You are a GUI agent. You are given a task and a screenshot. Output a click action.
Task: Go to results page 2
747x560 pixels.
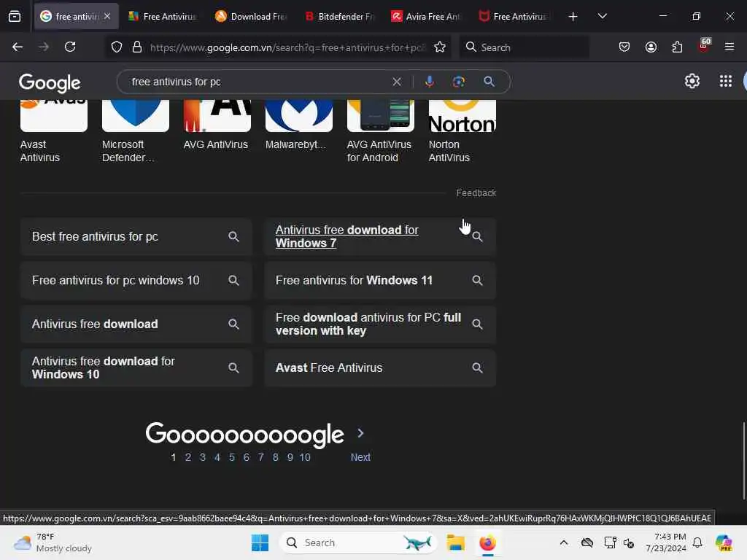click(x=188, y=457)
